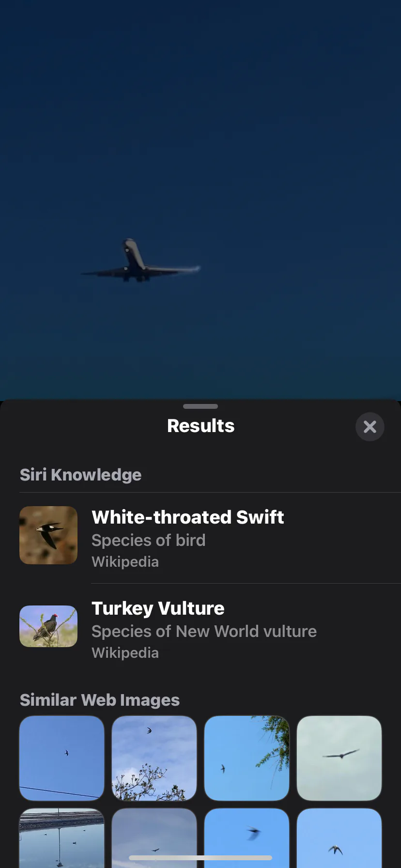The height and width of the screenshot is (868, 401).
Task: Open similar image of soaring bird on gray sky
Action: 339,758
